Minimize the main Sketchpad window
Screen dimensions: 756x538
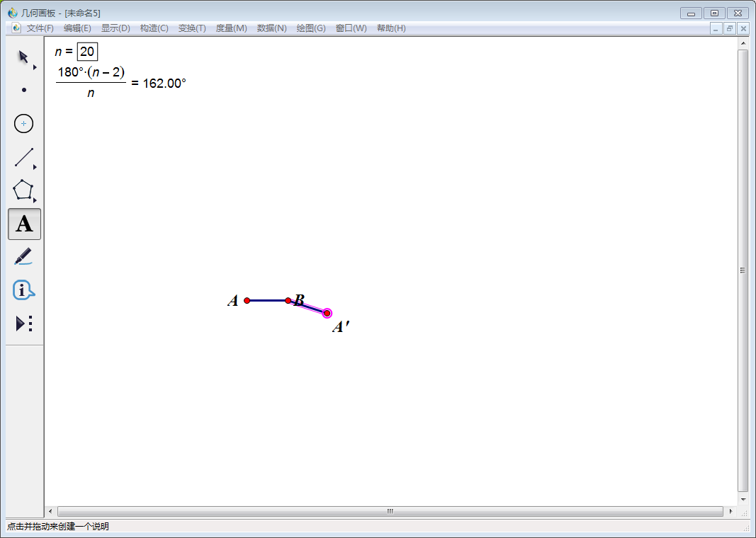691,13
